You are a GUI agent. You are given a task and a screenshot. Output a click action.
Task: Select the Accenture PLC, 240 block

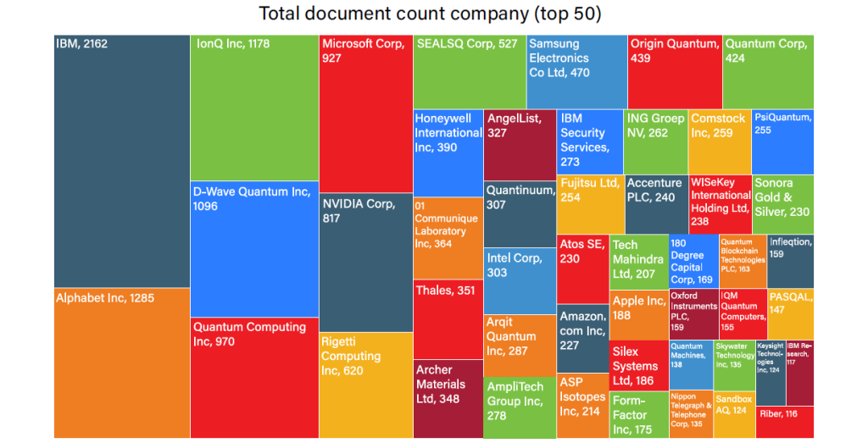(657, 205)
